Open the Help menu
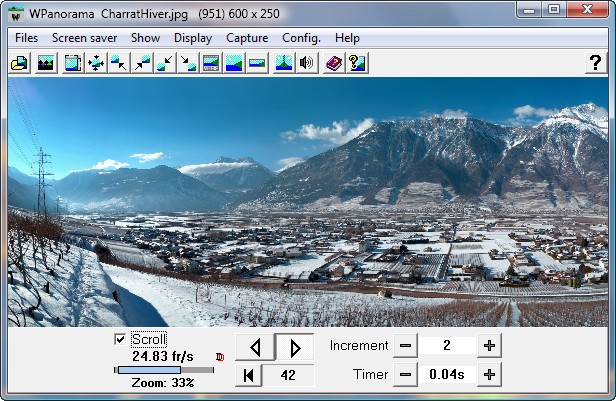 click(x=347, y=38)
